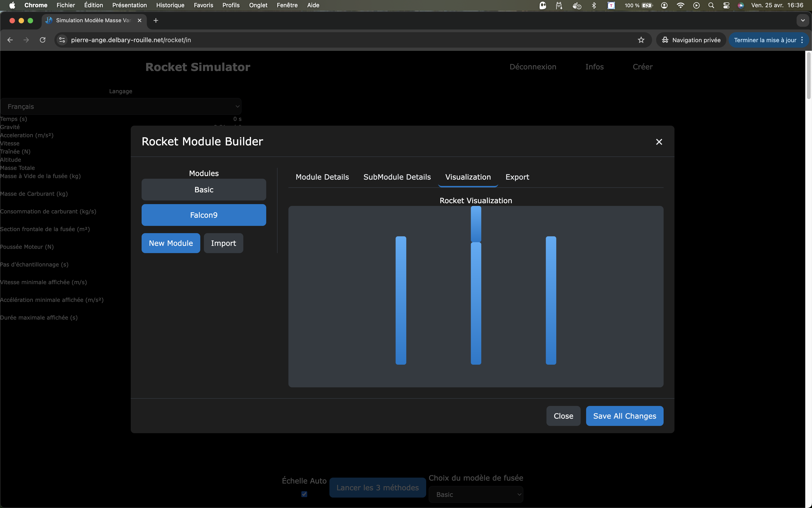Open the Module Details tab
Viewport: 812px width, 508px height.
coord(322,177)
